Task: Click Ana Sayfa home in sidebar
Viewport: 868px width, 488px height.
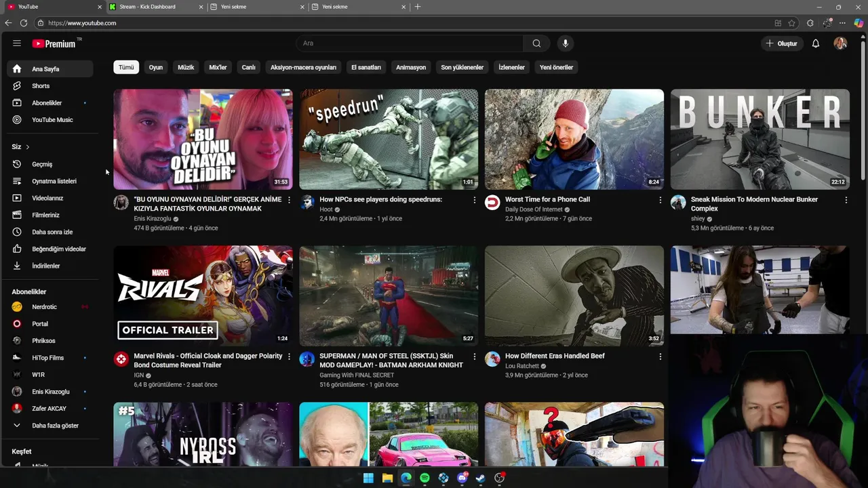Action: 50,69
